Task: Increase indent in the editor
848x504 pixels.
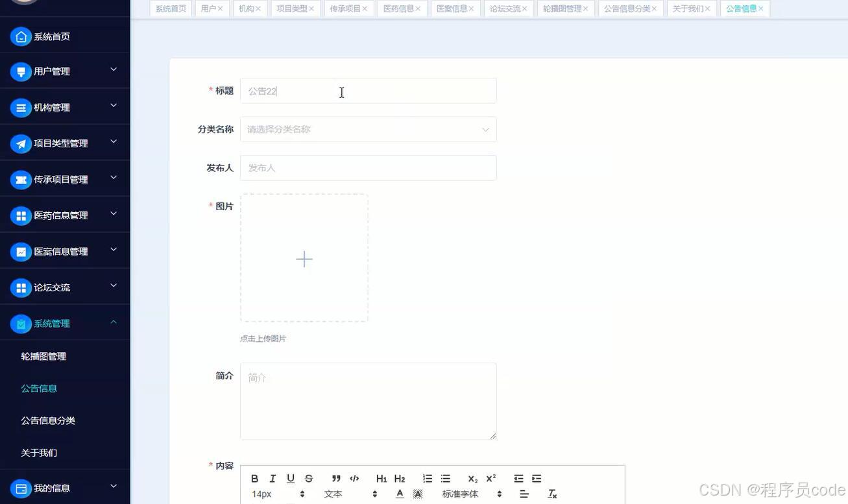Action: click(x=537, y=479)
